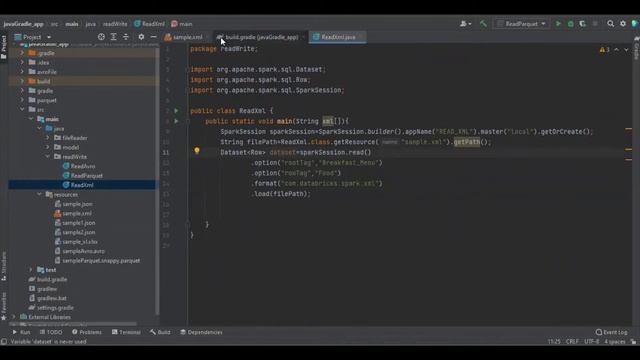The height and width of the screenshot is (360, 640).
Task: Go to next highlighted problem arrow
Action: pos(626,50)
